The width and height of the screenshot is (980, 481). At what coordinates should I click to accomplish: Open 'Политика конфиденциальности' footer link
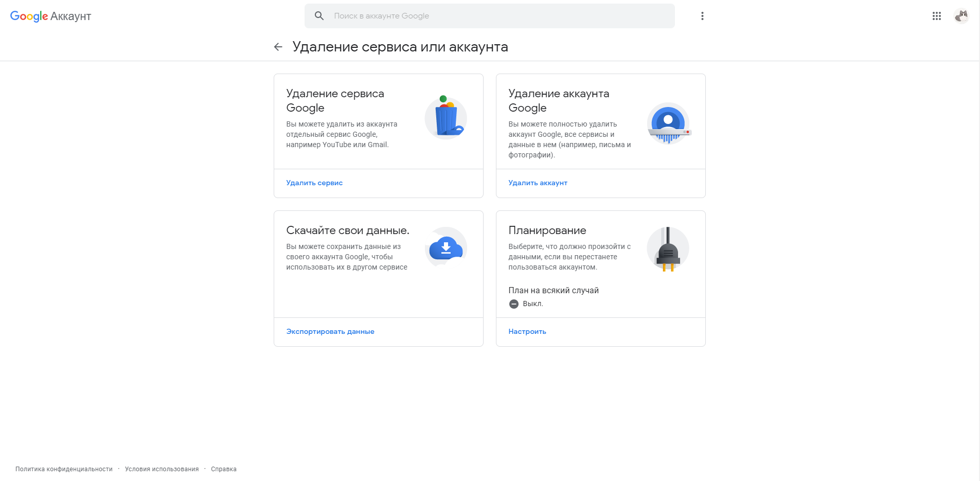tap(64, 469)
